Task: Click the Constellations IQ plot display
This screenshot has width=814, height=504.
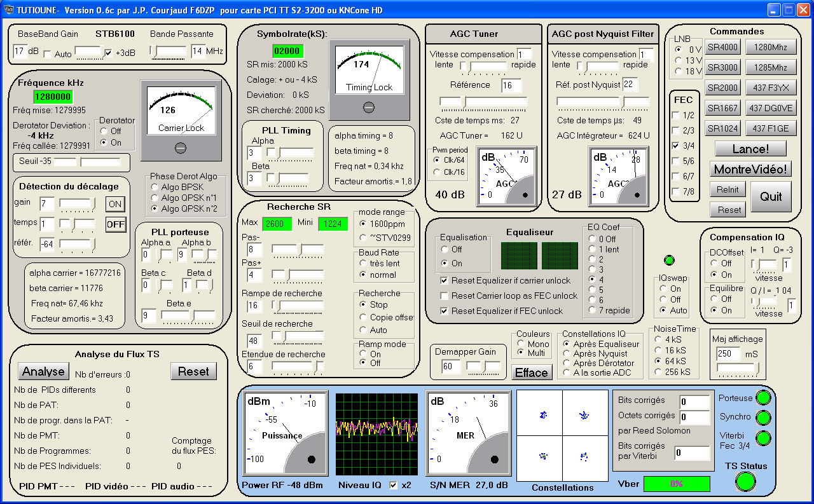Action: [562, 435]
